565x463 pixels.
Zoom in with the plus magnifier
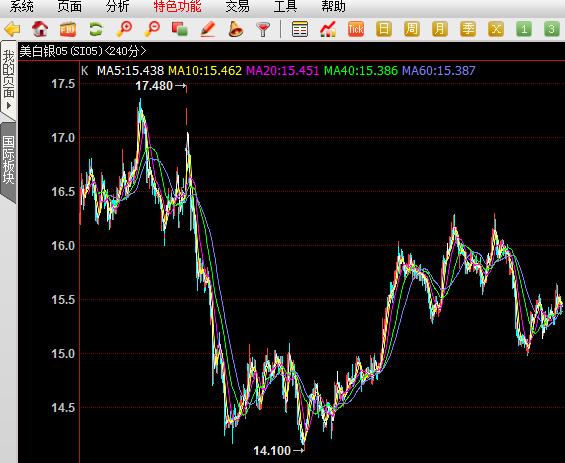(x=124, y=29)
